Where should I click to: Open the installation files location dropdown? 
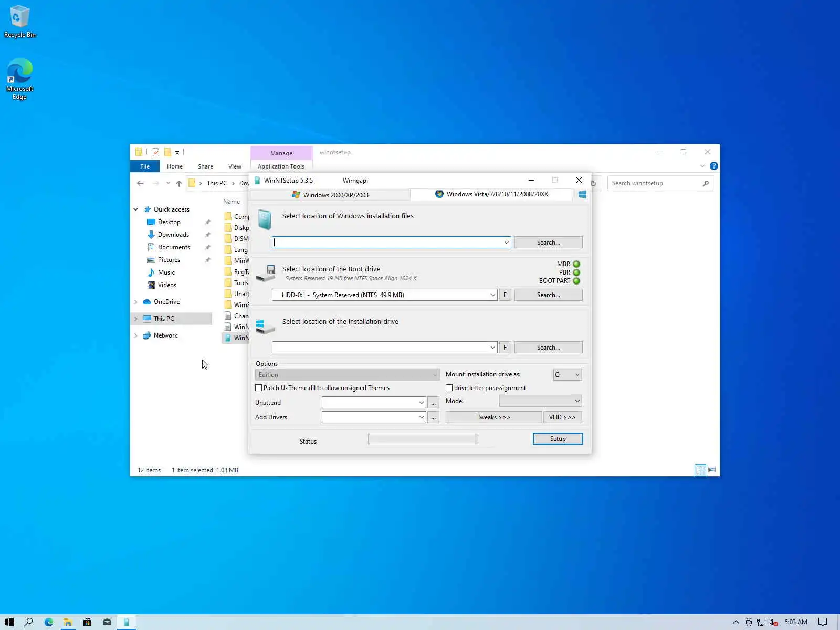point(506,243)
